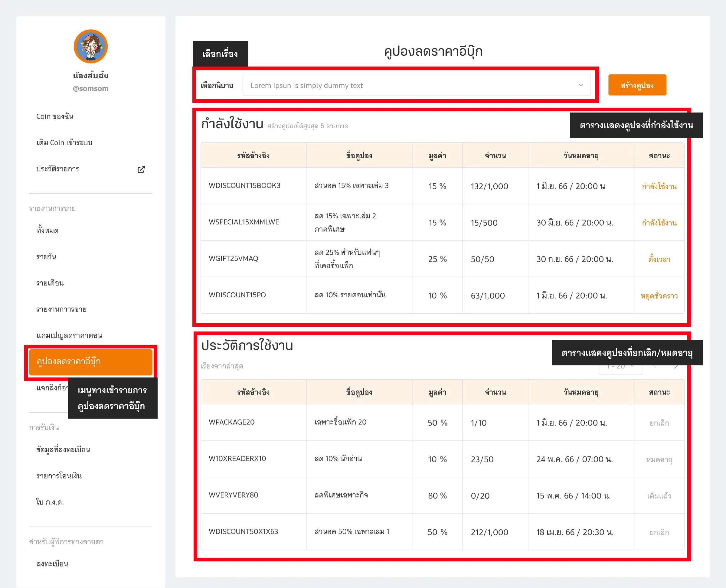Viewport: 726px width, 588px height.
Task: Click the น้องส้มส้ม profile avatar
Action: (x=91, y=46)
